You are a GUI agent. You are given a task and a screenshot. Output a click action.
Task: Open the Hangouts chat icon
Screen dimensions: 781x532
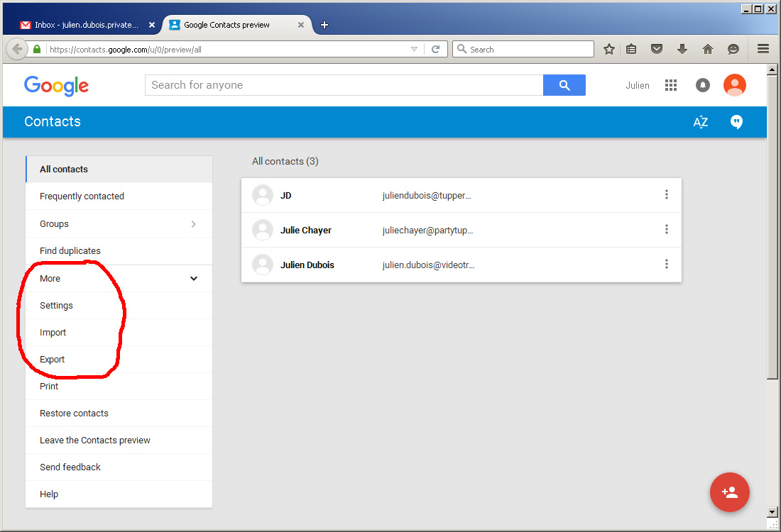pyautogui.click(x=736, y=122)
